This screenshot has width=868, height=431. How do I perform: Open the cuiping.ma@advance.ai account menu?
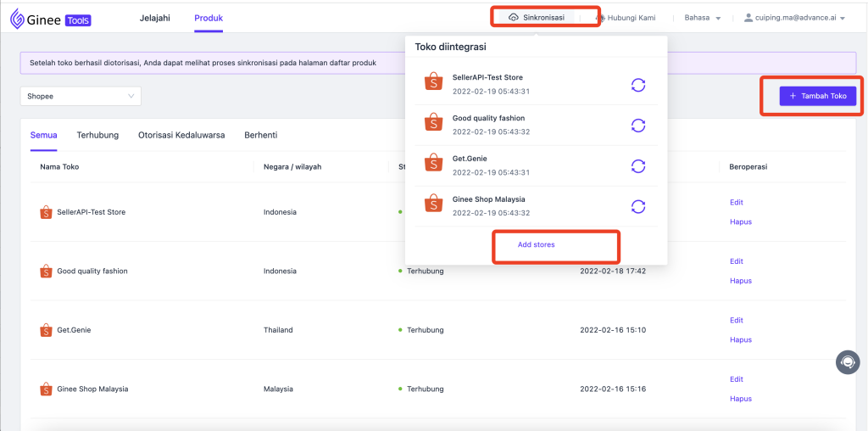pyautogui.click(x=794, y=18)
